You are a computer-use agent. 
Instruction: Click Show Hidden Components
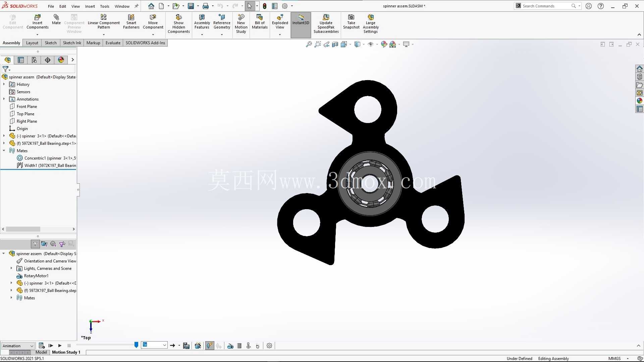[x=179, y=23]
